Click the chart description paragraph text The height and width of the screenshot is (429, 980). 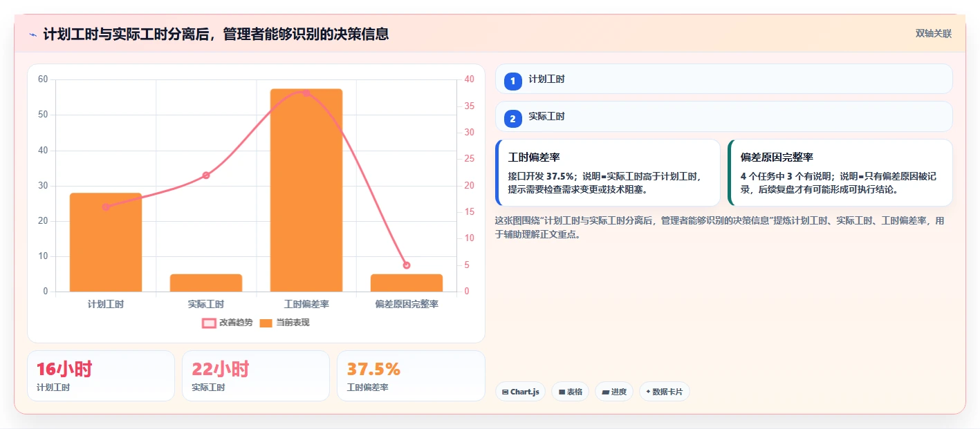[x=719, y=227]
